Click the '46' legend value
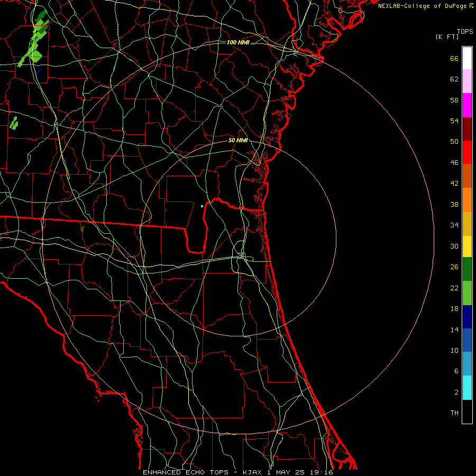 pyautogui.click(x=454, y=163)
